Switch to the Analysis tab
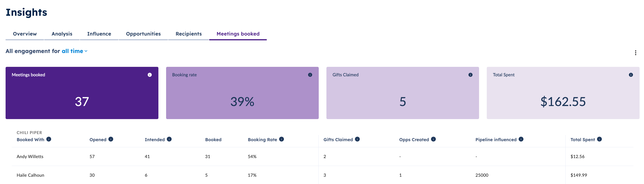 click(x=62, y=34)
